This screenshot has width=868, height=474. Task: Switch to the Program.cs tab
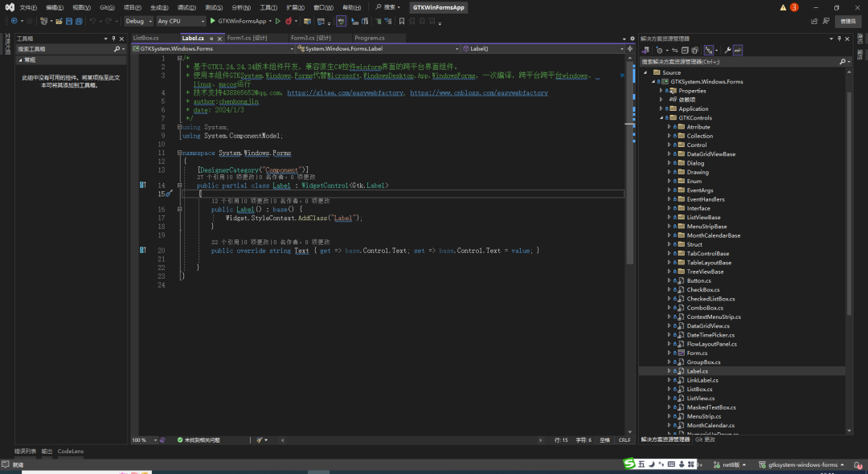(x=370, y=38)
